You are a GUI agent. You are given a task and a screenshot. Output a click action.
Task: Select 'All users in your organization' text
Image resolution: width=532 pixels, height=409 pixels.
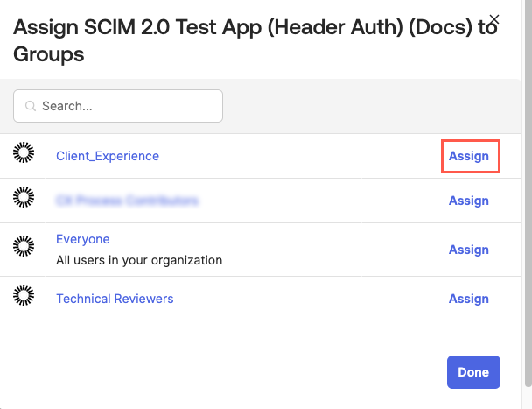[139, 260]
